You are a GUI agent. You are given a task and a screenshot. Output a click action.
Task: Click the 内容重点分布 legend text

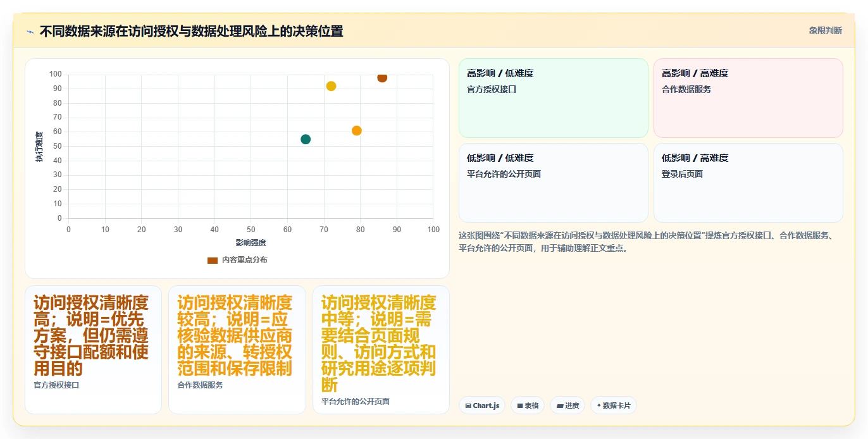click(244, 260)
